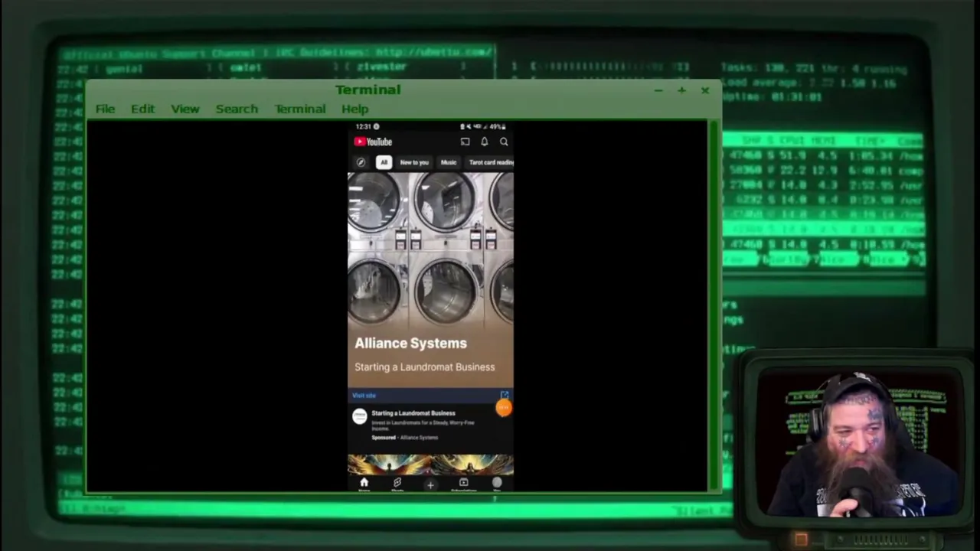Select the New to you chip
This screenshot has height=551, width=980.
point(414,162)
